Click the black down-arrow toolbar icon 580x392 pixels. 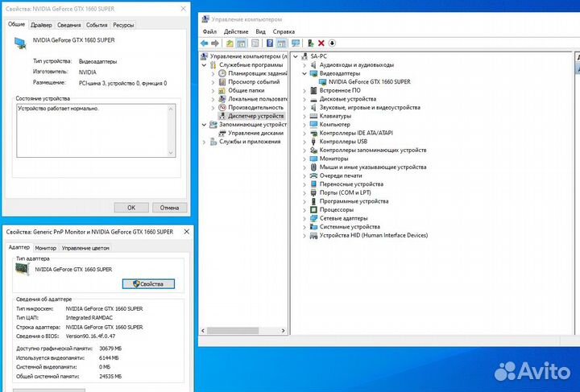coord(332,43)
